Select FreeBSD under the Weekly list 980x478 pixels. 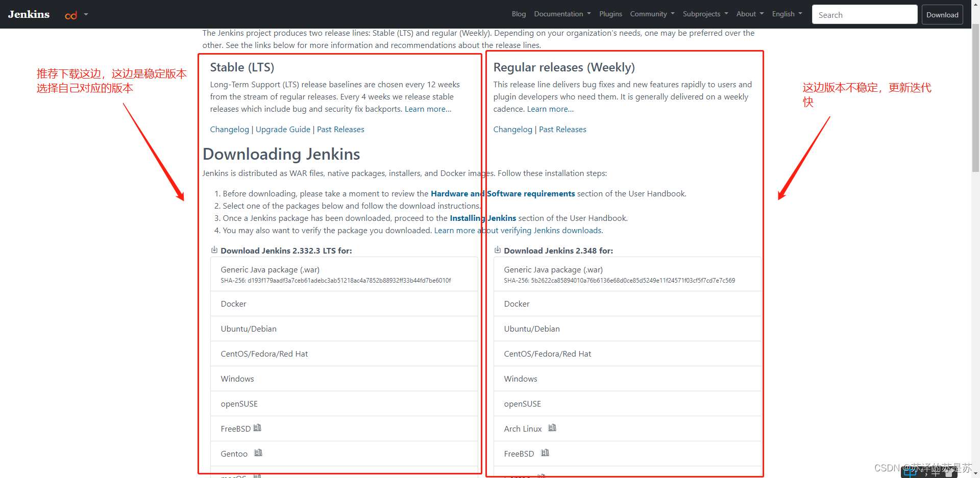coord(627,454)
